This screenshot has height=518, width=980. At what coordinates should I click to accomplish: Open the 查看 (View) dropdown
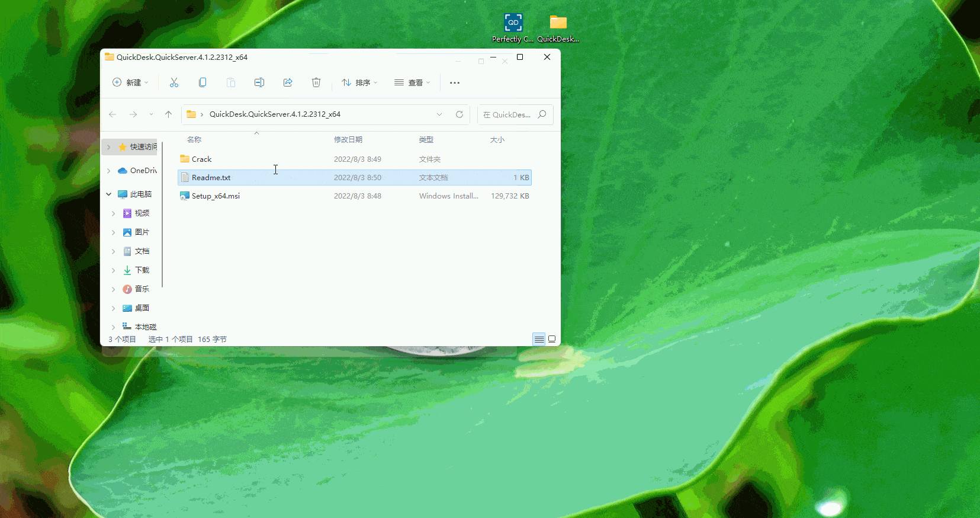coord(413,83)
